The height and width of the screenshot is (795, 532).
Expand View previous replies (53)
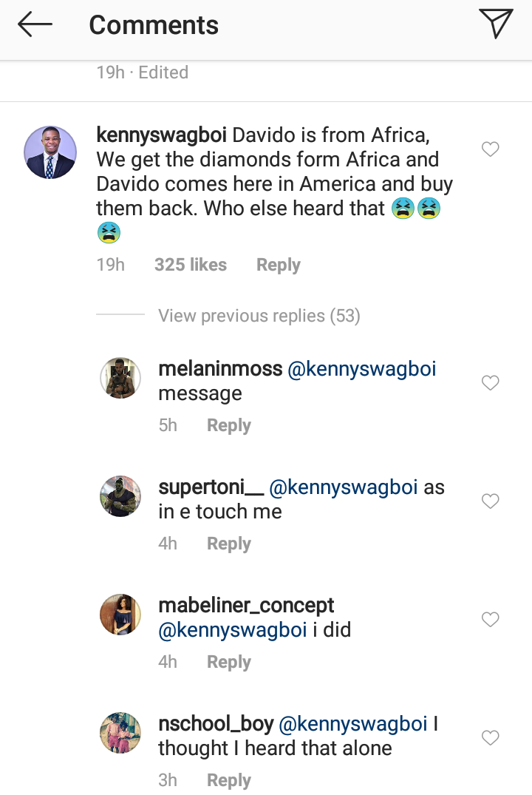coord(259,317)
